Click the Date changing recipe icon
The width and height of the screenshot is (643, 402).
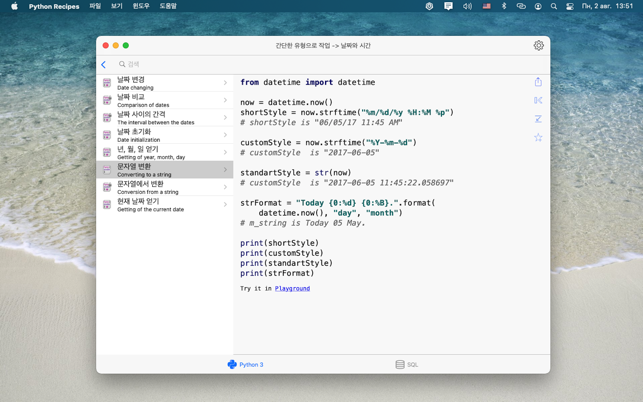[x=107, y=83]
